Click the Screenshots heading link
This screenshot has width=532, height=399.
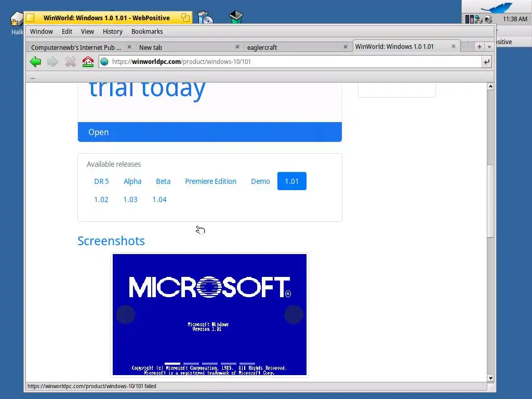click(111, 241)
